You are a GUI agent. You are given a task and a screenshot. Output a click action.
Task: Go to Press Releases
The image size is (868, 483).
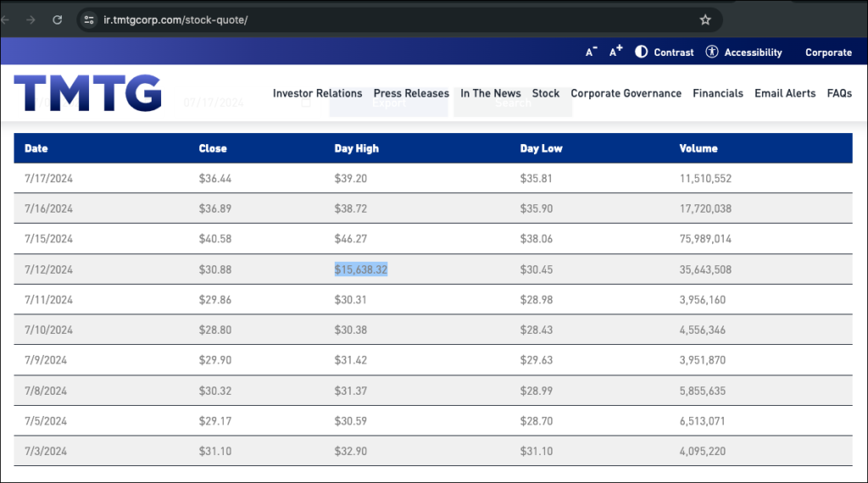click(x=411, y=93)
